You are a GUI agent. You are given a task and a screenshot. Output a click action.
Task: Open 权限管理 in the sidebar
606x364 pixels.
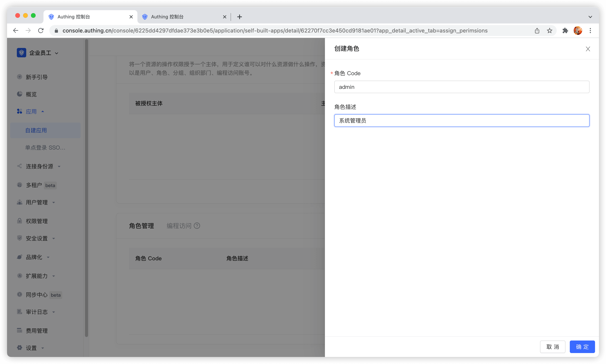click(x=37, y=221)
